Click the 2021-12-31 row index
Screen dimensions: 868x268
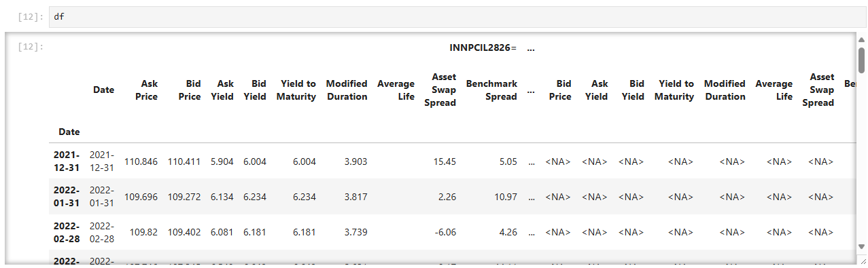[67, 161]
